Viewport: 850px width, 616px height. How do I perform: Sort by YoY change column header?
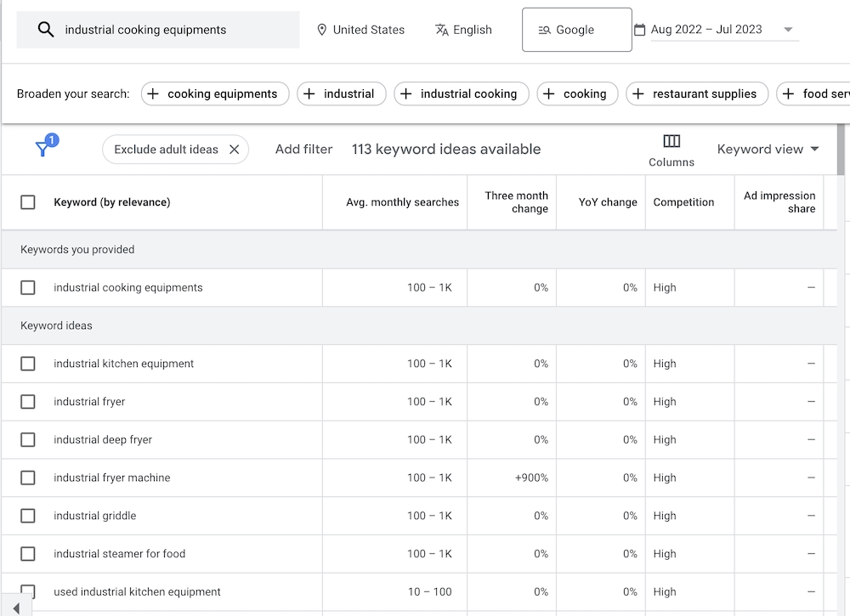tap(608, 202)
